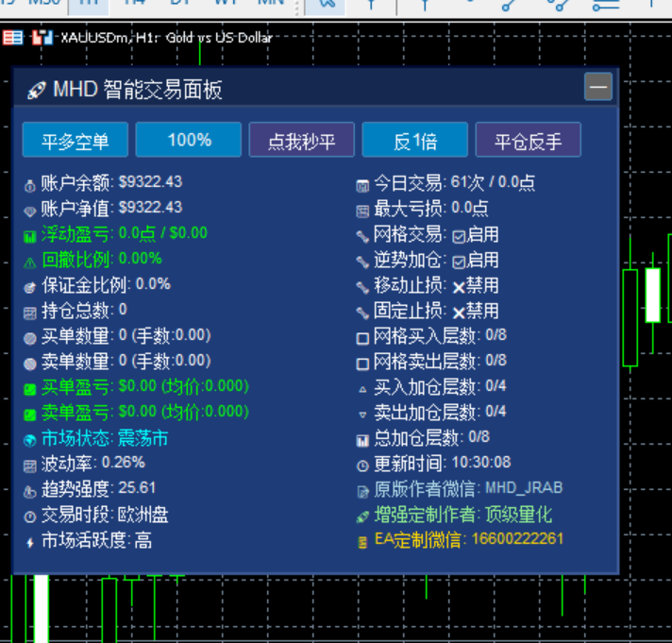Click the green icon beside 卖单盈亏
The width and height of the screenshot is (672, 643).
coord(30,415)
